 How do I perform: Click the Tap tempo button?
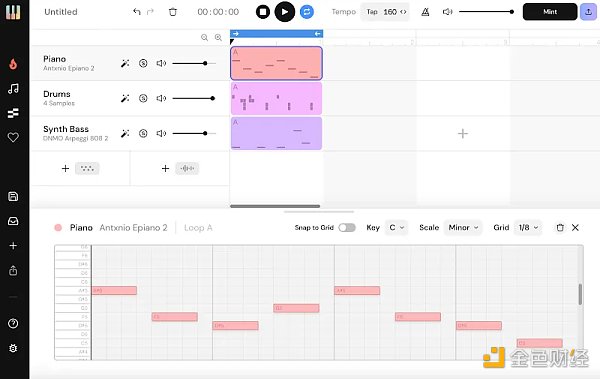(x=372, y=12)
